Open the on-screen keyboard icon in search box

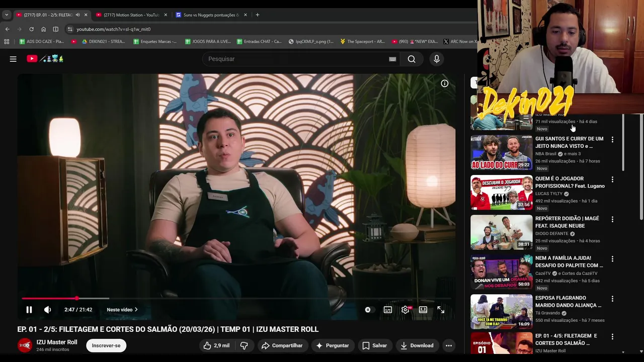pos(392,59)
